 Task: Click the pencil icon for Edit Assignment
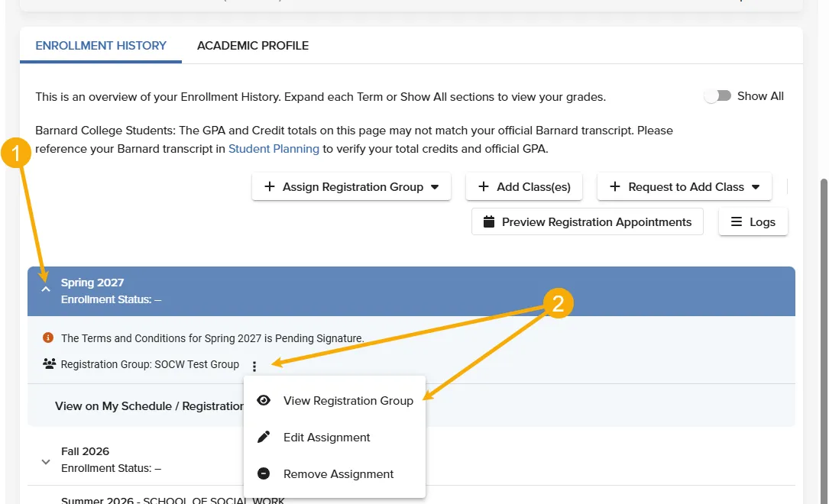pyautogui.click(x=264, y=437)
